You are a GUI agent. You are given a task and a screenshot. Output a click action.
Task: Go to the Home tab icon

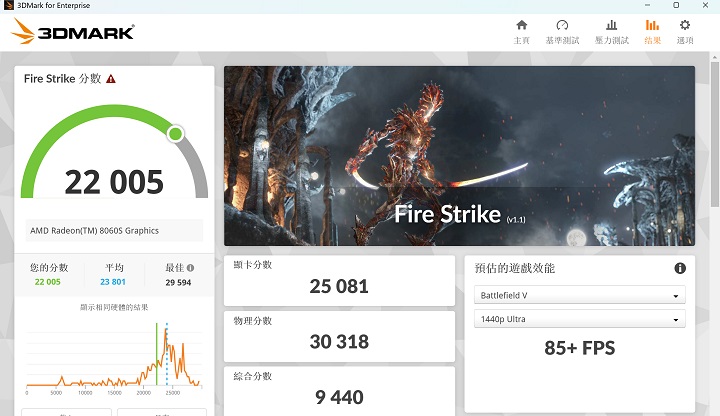[x=522, y=25]
